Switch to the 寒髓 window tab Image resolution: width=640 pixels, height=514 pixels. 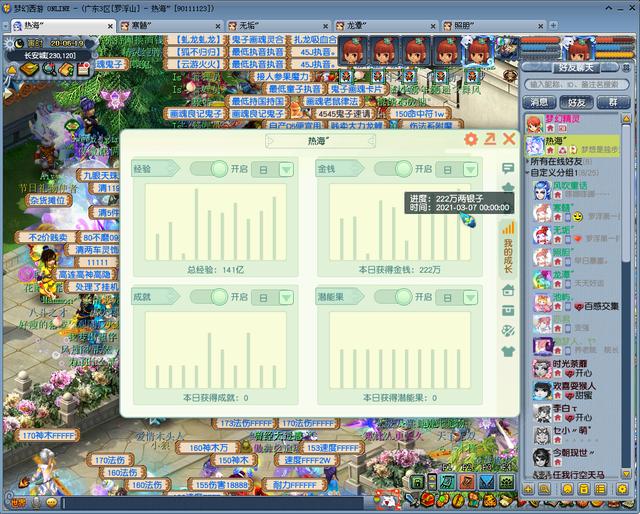(x=171, y=26)
